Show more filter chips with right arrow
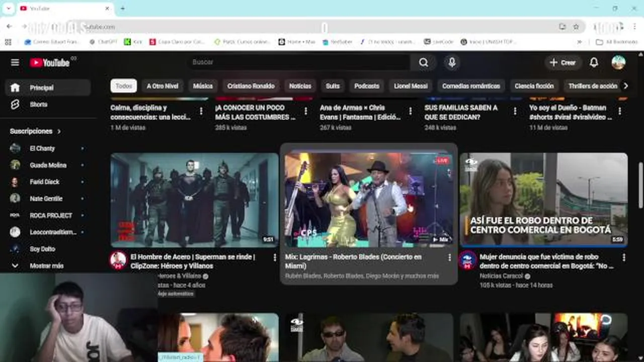This screenshot has width=644, height=362. point(625,86)
